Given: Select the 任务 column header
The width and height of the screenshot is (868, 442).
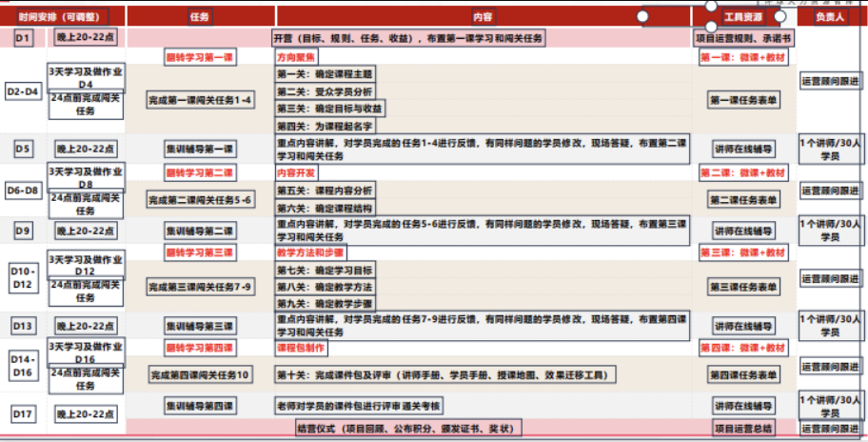Looking at the screenshot, I should click(200, 17).
